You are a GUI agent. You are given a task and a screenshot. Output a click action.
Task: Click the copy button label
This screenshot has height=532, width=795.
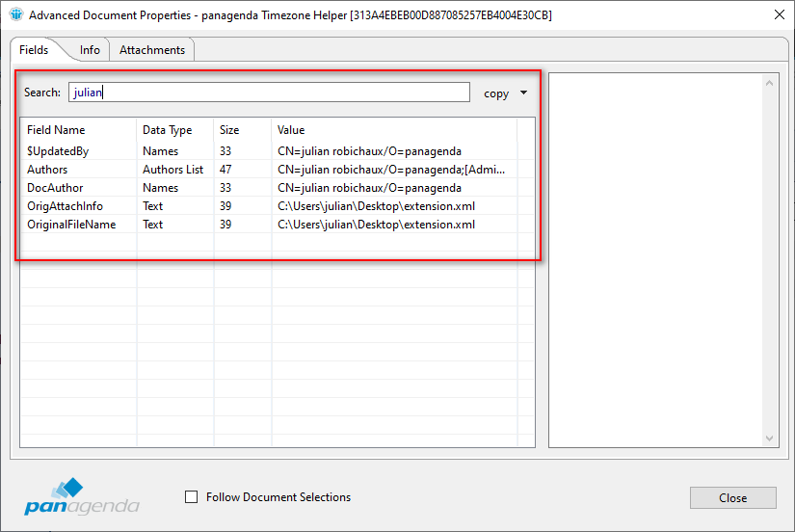click(x=496, y=93)
